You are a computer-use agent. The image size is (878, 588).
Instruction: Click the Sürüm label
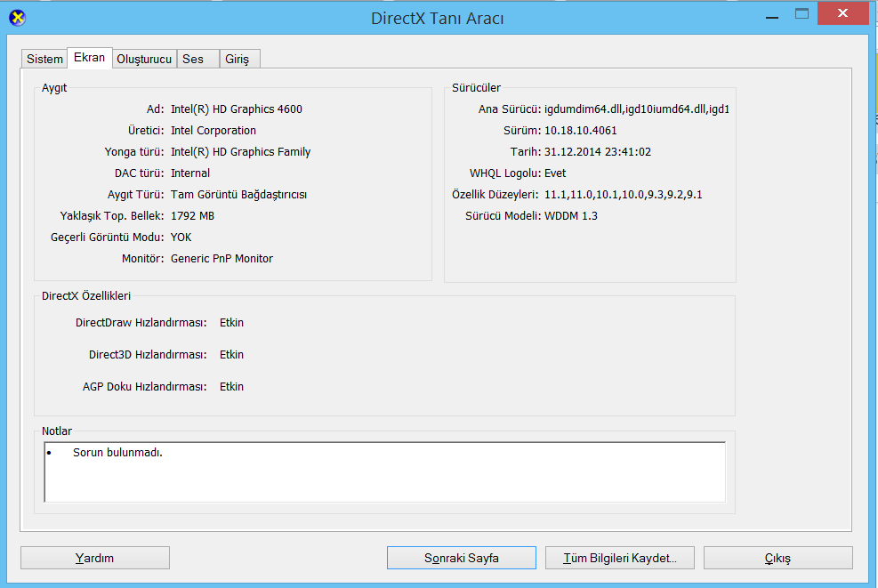click(522, 131)
